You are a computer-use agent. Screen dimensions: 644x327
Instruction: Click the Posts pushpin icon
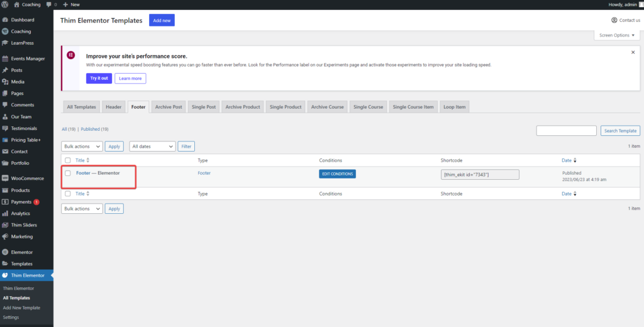(x=5, y=70)
